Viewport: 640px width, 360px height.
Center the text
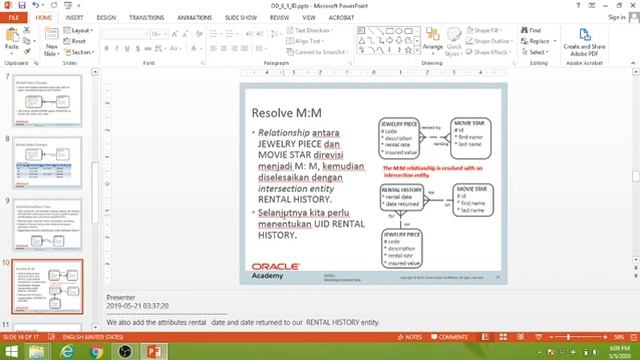(224, 49)
